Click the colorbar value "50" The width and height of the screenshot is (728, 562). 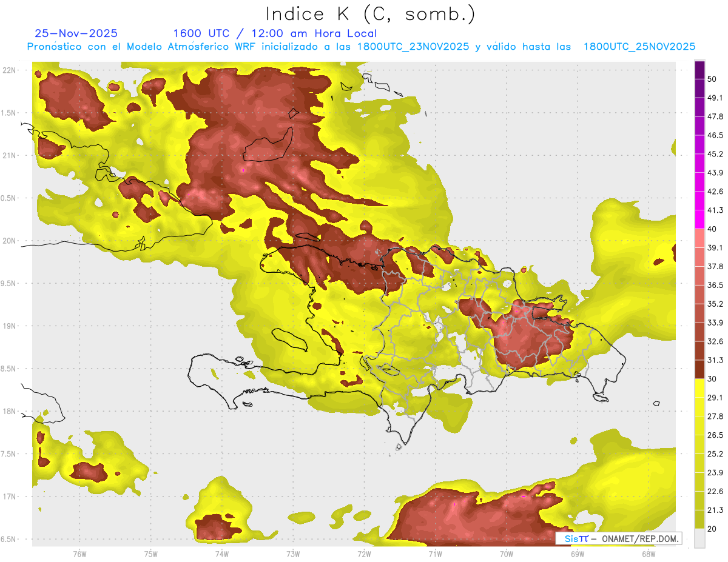[712, 79]
